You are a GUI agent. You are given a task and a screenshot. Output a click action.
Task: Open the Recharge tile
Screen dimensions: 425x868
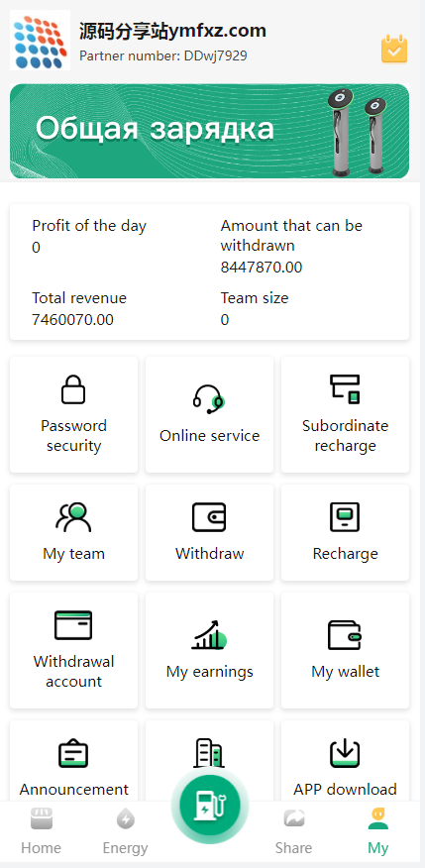click(x=346, y=532)
